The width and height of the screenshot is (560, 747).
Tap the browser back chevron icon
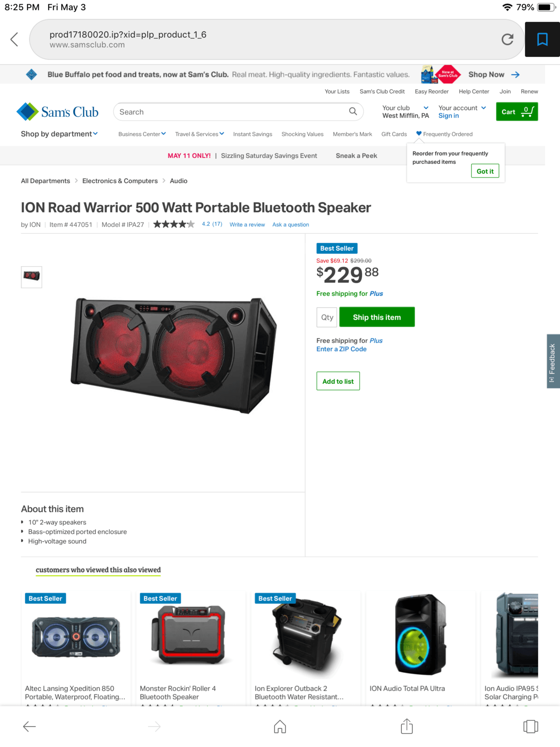pyautogui.click(x=14, y=39)
